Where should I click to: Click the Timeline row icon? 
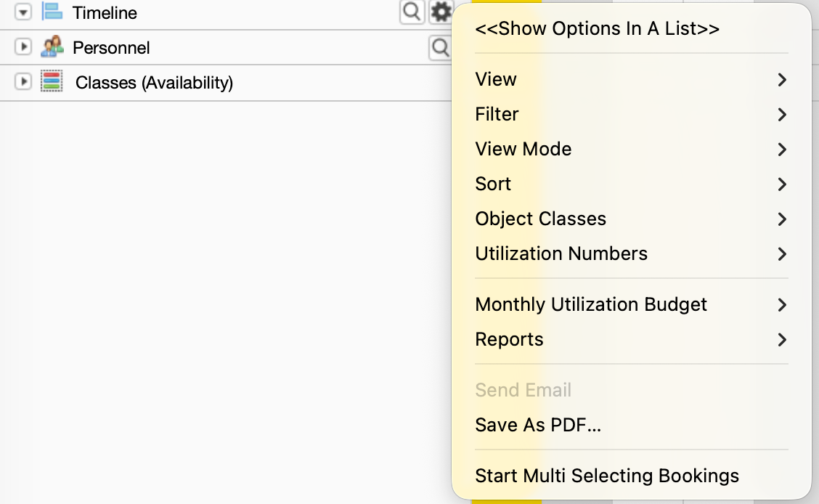(x=52, y=12)
